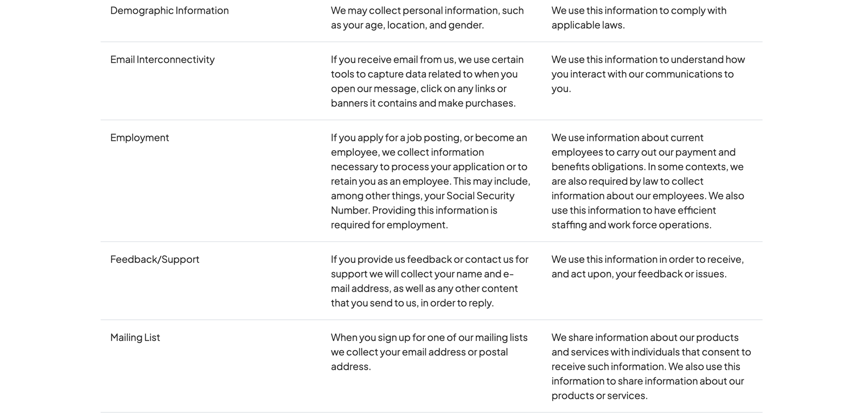Click paragraph starting "When you sign up"

pyautogui.click(x=429, y=352)
